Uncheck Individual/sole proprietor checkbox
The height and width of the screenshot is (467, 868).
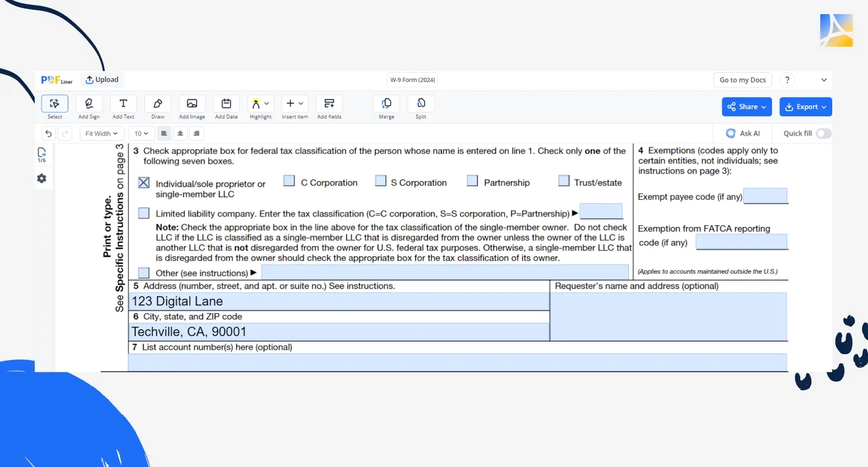coord(144,183)
